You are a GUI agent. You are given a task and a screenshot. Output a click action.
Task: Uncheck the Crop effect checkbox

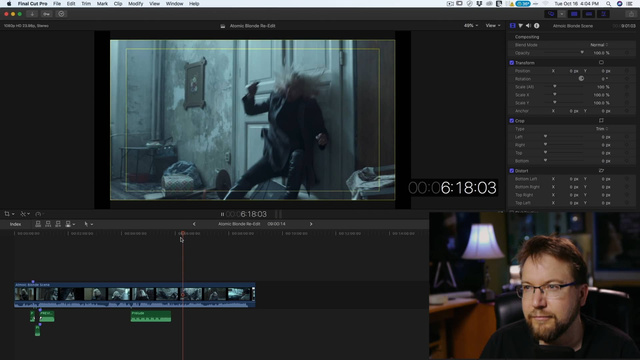pos(511,121)
